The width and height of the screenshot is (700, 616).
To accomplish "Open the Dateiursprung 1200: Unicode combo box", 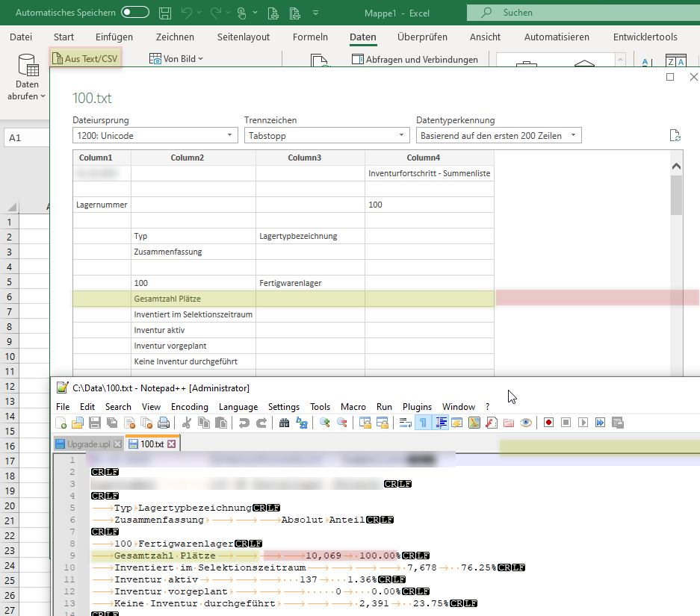I will [x=155, y=136].
